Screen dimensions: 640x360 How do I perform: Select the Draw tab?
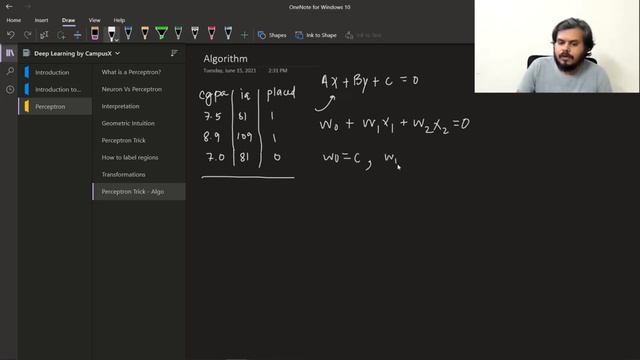coord(68,20)
